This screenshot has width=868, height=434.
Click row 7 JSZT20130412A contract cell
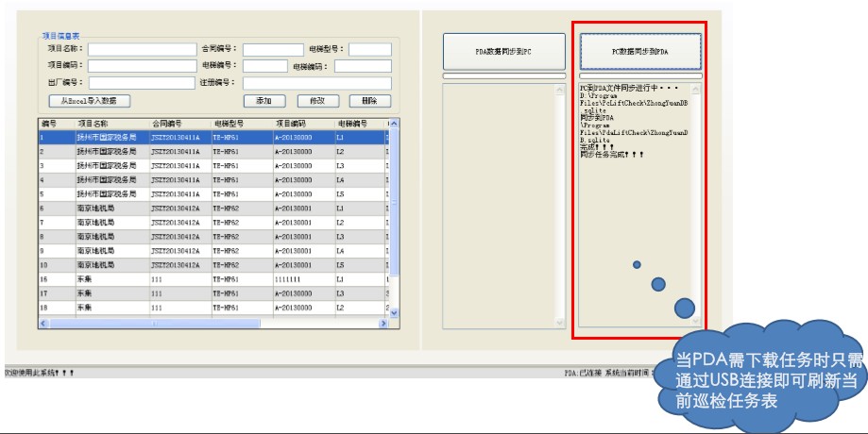coord(180,223)
